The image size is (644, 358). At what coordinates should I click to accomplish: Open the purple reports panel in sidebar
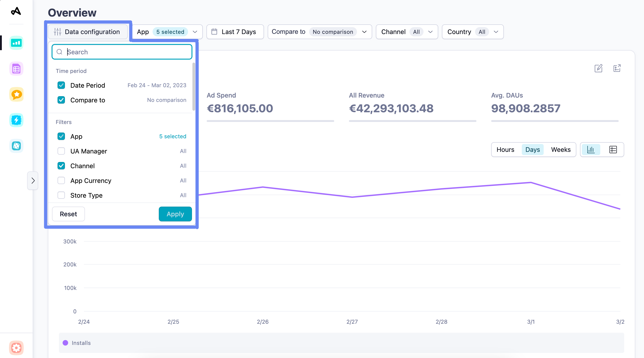16,68
